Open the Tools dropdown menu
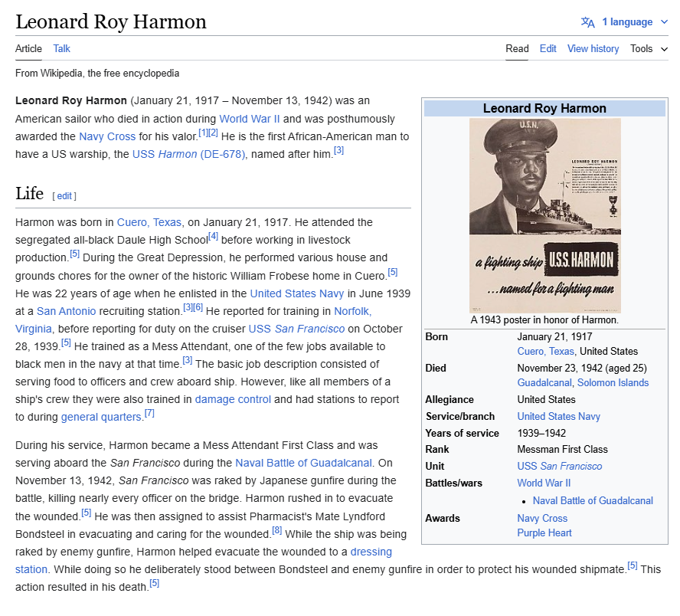The image size is (680, 616). click(x=649, y=48)
